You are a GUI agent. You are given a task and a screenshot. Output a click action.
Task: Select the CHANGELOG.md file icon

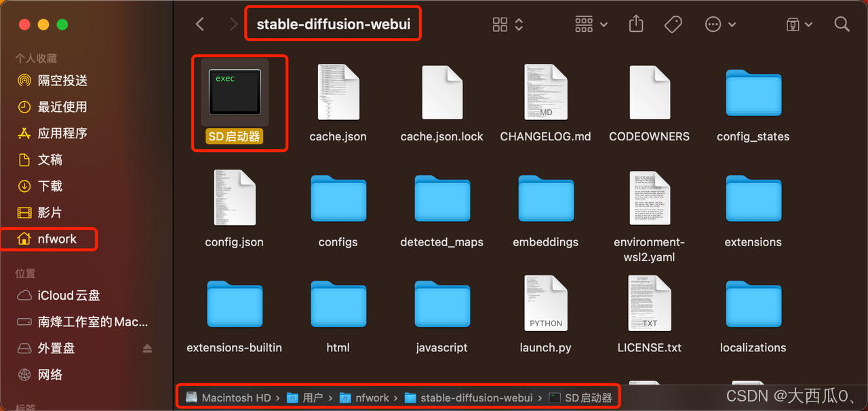pos(546,92)
